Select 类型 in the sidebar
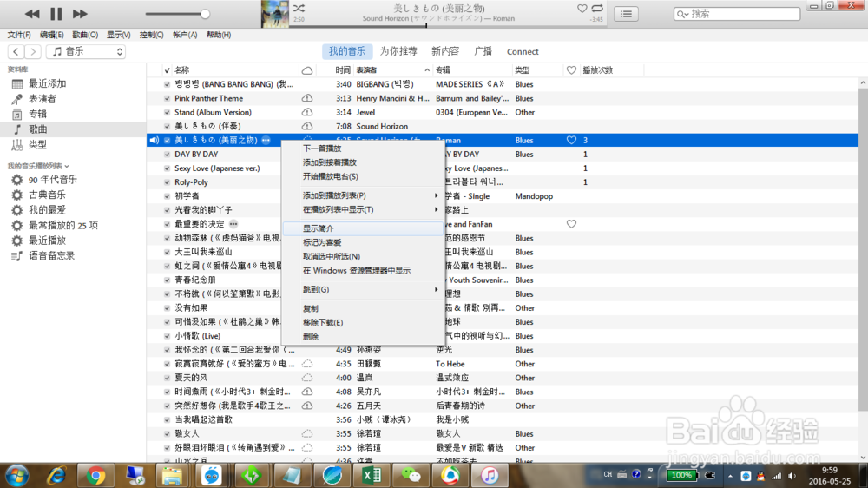Screen dimensions: 868x488 [37, 145]
